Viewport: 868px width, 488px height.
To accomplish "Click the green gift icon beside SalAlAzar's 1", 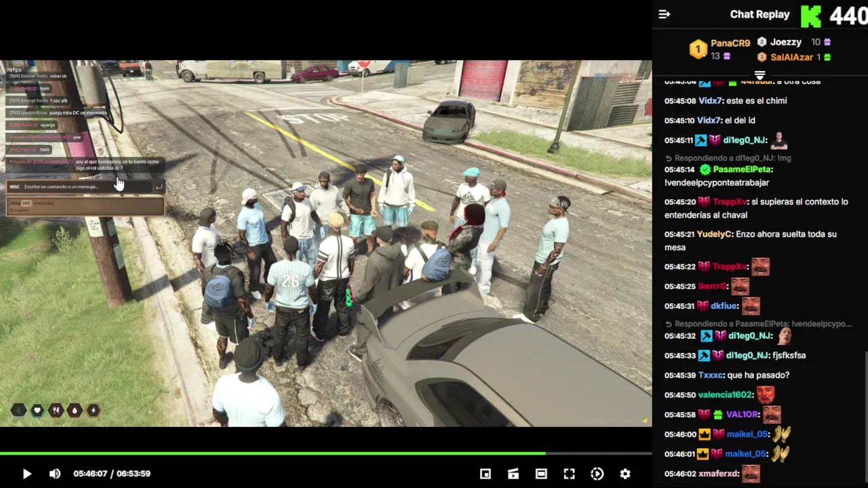I will [828, 58].
